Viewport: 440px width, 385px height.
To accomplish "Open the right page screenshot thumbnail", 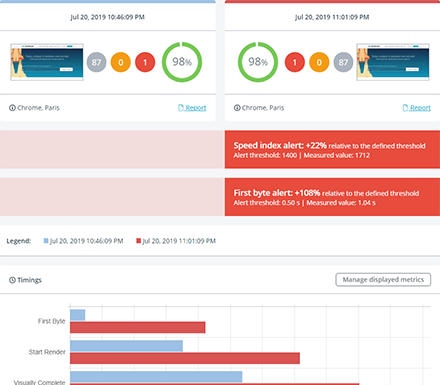I will click(x=393, y=62).
